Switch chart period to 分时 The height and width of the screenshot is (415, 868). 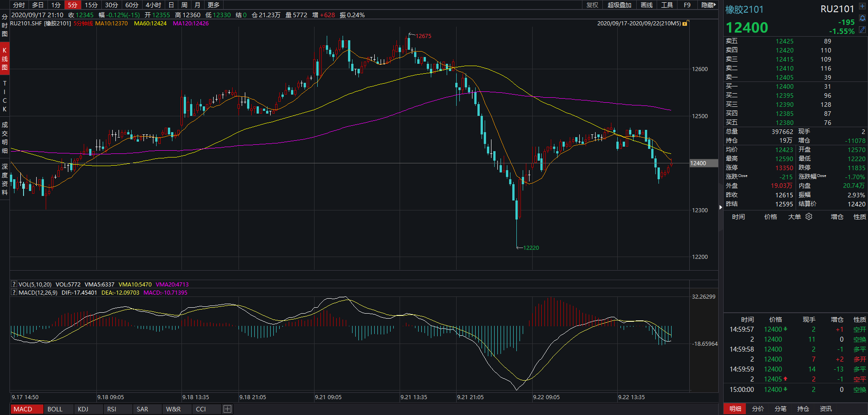[x=19, y=5]
